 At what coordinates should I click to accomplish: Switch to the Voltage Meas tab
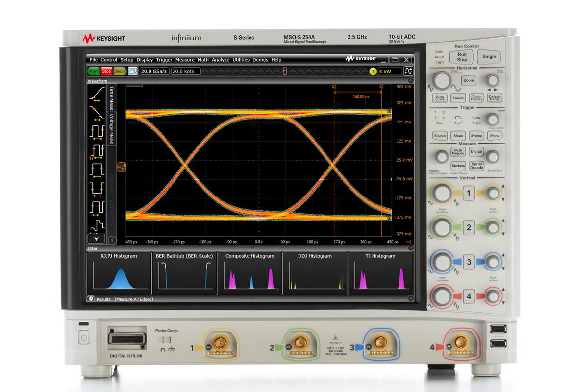[112, 128]
